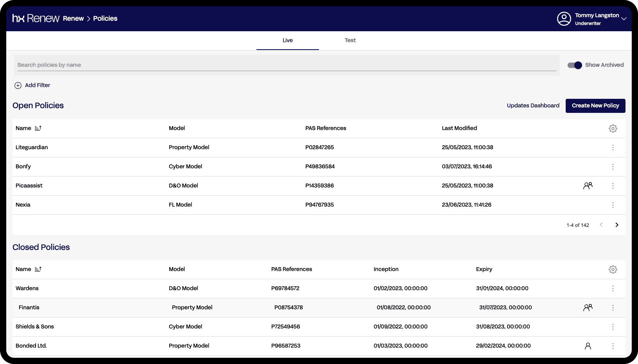Open the Finantis row actions menu
638x364 pixels.
pyautogui.click(x=613, y=308)
